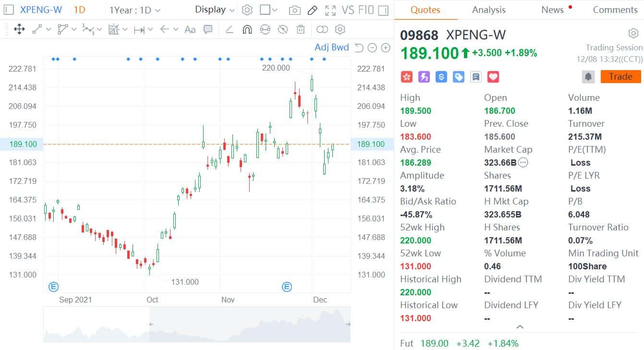This screenshot has width=644, height=350.
Task: Select the move crosshair tool
Action: (19, 30)
